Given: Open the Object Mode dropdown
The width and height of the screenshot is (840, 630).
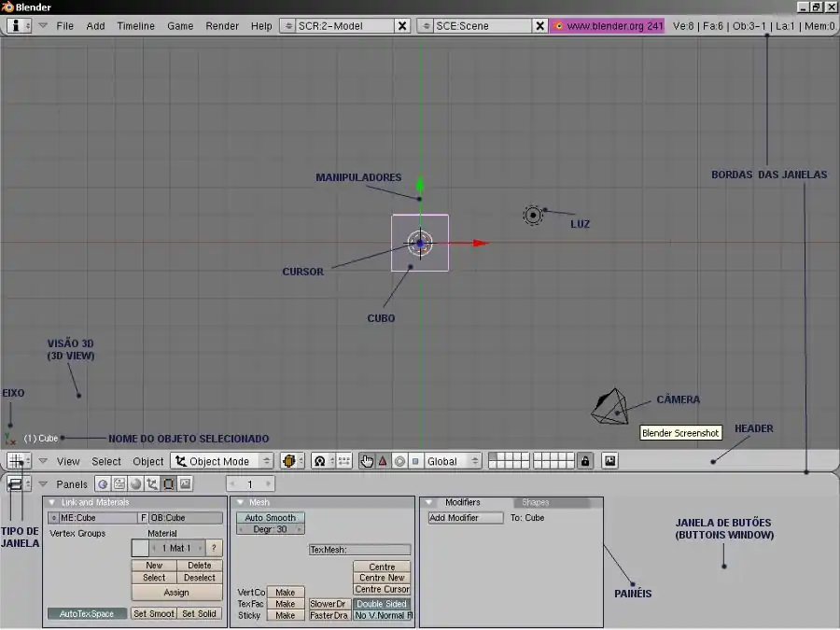Looking at the screenshot, I should [x=222, y=461].
